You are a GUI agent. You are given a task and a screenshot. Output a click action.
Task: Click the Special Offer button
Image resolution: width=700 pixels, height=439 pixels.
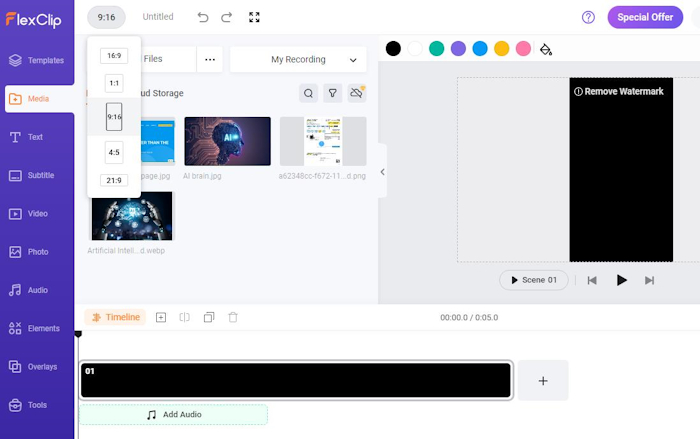point(645,17)
